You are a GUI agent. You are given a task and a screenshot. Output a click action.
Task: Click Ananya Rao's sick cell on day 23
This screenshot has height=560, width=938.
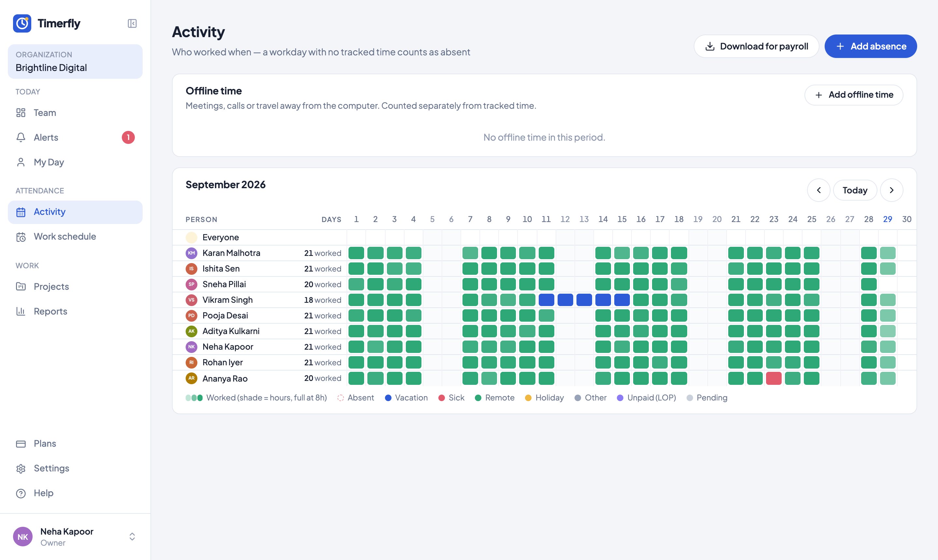[x=774, y=378]
